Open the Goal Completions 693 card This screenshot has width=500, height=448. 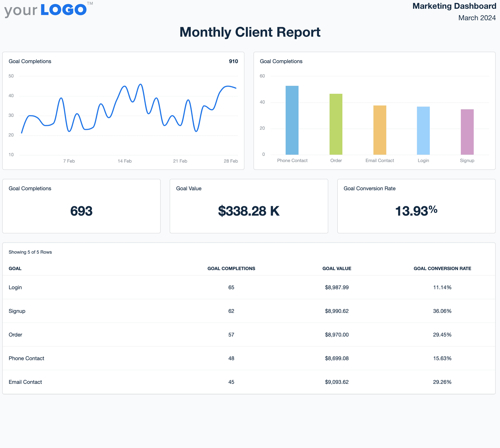pyautogui.click(x=81, y=206)
